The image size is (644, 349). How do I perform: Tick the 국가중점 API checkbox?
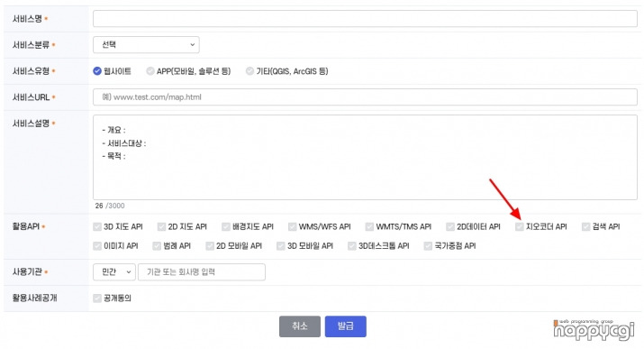point(429,246)
